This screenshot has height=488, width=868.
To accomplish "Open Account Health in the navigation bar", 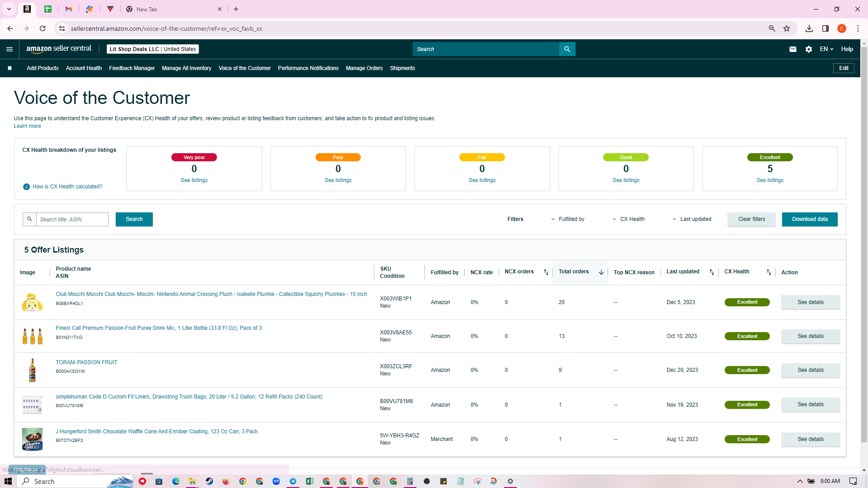I will 84,68.
